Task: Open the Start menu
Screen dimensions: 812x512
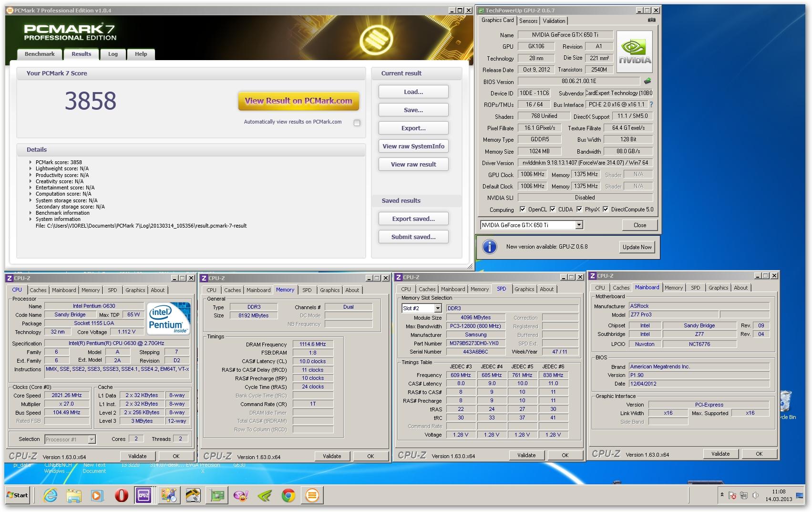Action: click(x=18, y=495)
